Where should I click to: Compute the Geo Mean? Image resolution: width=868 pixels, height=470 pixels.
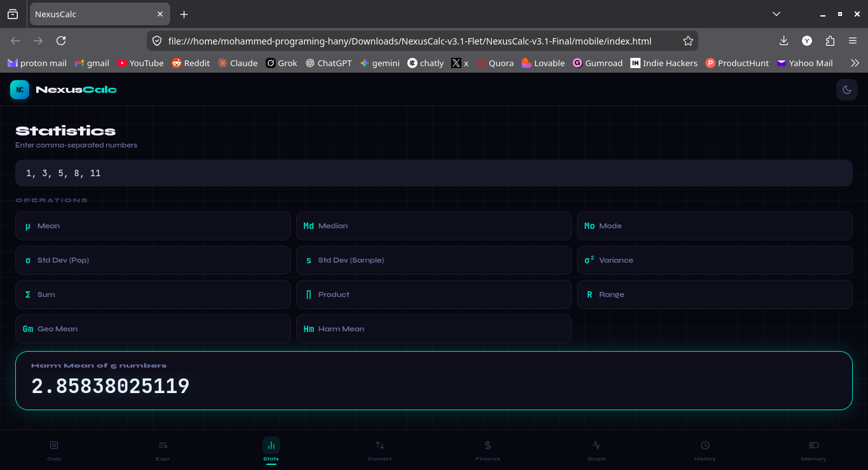pyautogui.click(x=153, y=329)
